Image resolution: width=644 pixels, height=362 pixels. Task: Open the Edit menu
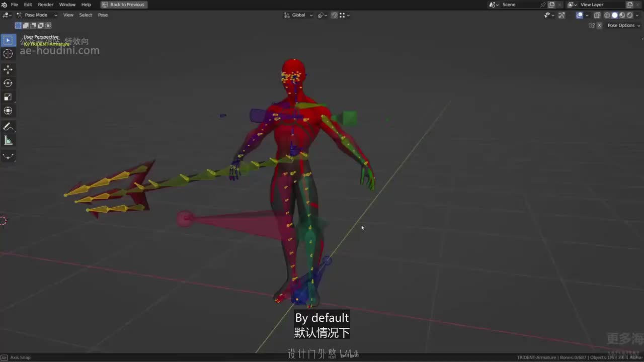tap(28, 5)
